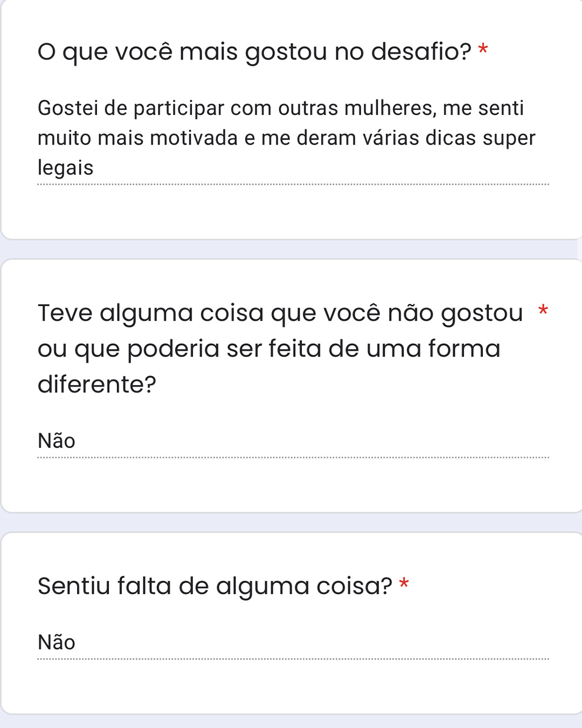582x728 pixels.
Task: Click the "Sentiu falta de alguma coisa?" title
Action: pos(215,586)
